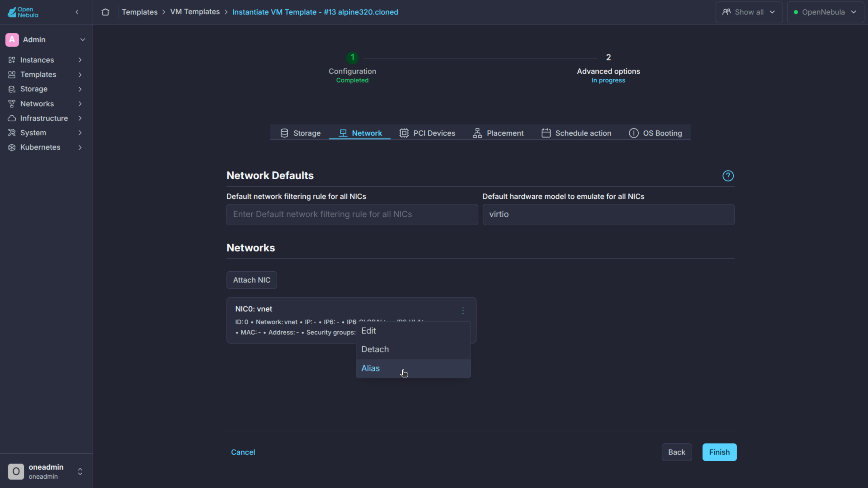The height and width of the screenshot is (488, 868).
Task: Expand the System menu chevron
Action: 80,133
